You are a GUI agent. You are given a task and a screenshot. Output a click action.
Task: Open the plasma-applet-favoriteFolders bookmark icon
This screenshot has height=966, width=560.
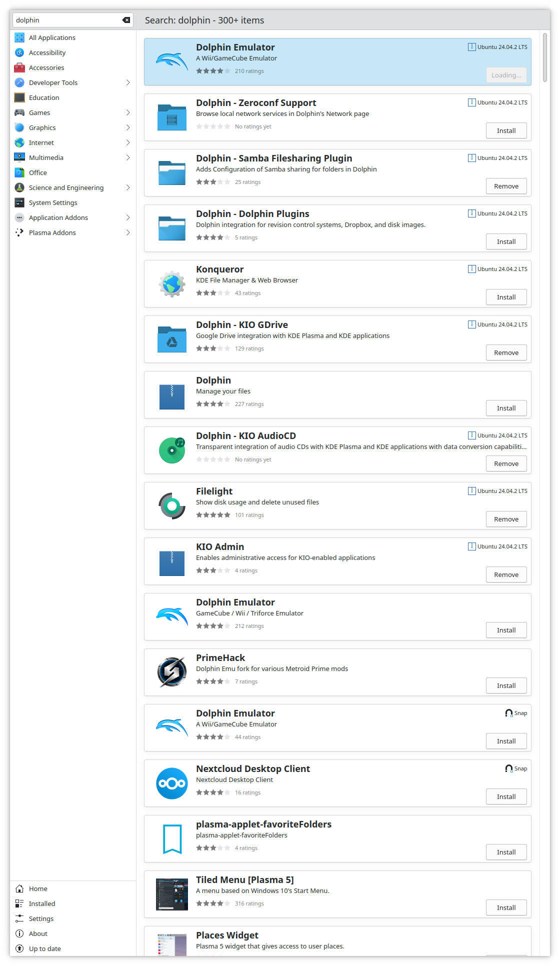(172, 838)
